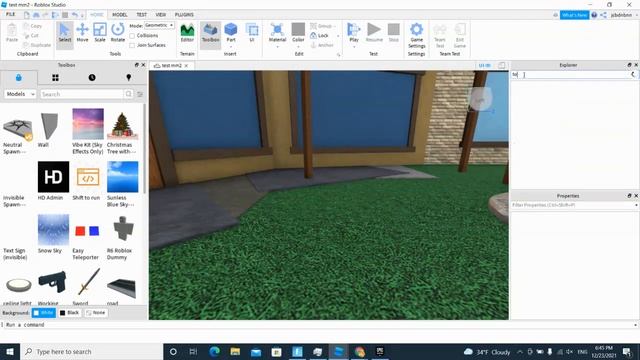Open Toolbox Inventory grid tab
640x360 pixels.
[55, 78]
